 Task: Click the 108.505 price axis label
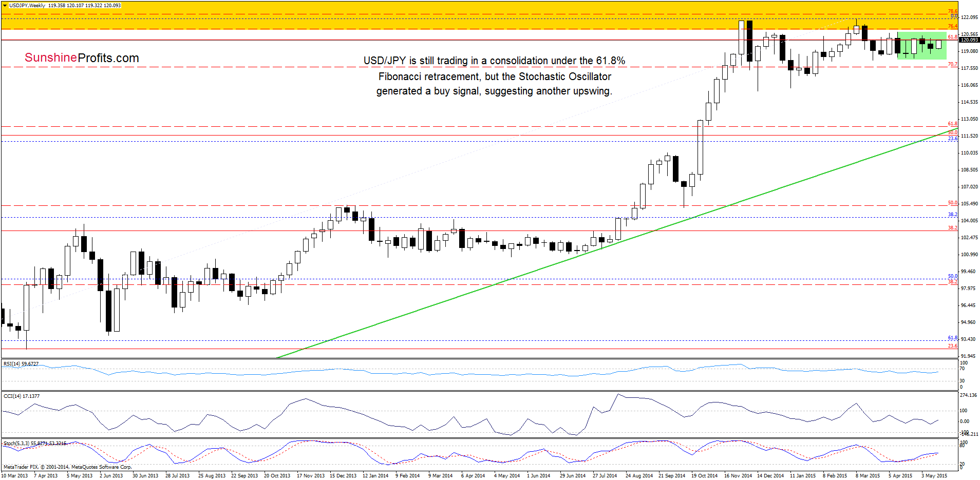coord(969,170)
